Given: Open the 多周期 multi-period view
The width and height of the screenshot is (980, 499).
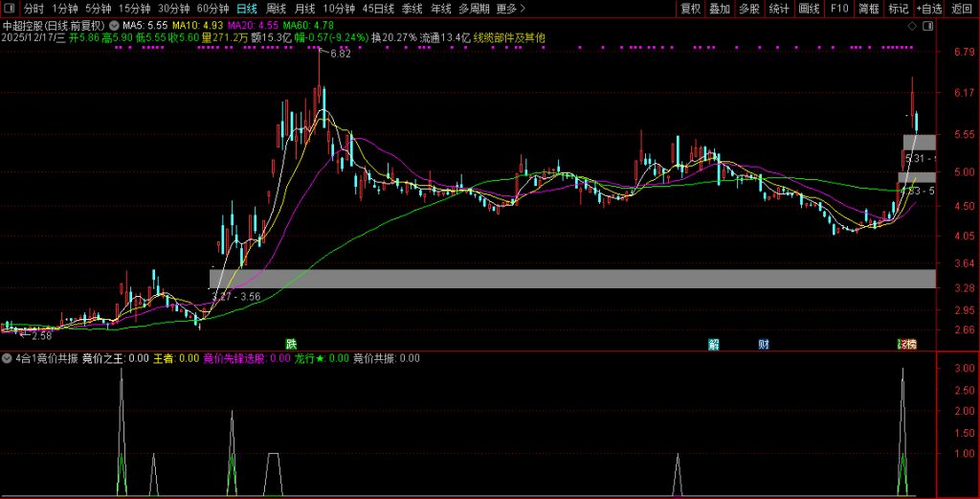Looking at the screenshot, I should click(x=474, y=9).
